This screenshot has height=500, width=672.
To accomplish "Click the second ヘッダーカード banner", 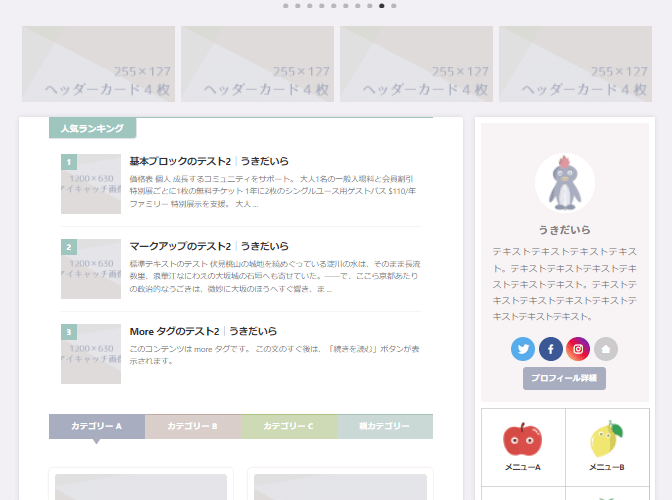I will point(258,64).
